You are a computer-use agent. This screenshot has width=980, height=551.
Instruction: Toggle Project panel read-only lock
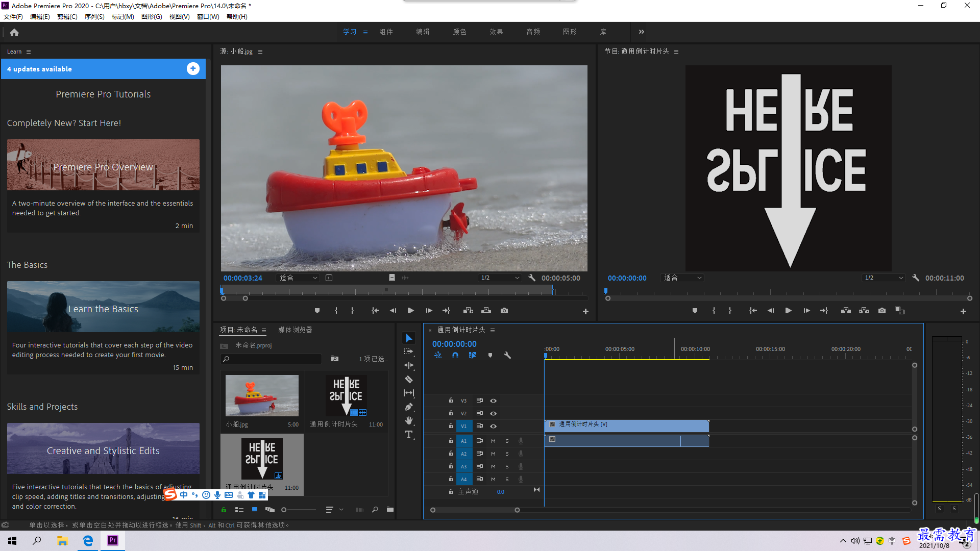click(x=224, y=510)
